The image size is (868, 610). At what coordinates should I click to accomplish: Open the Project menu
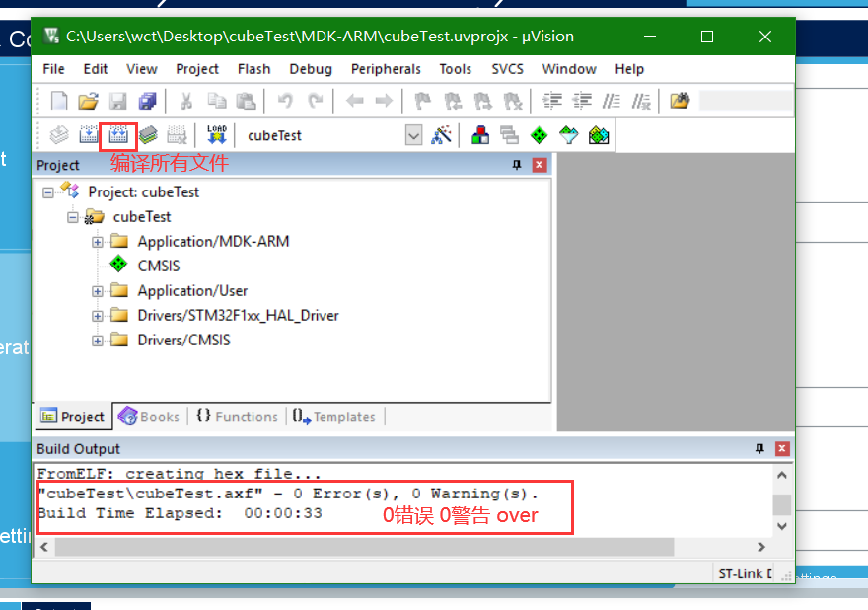click(x=197, y=69)
